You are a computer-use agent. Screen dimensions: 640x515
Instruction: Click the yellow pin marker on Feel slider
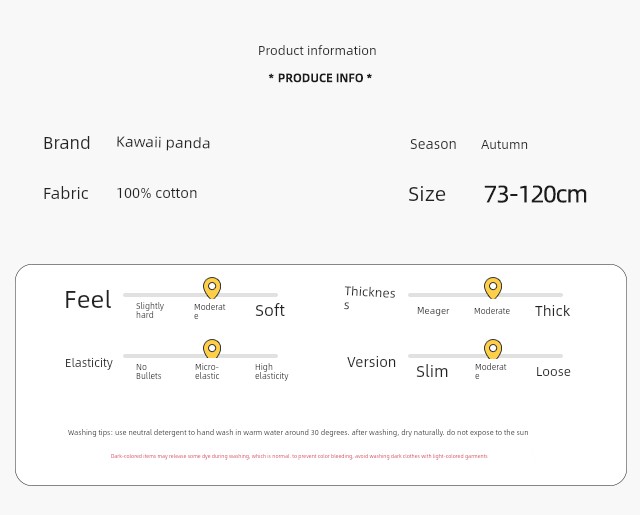pyautogui.click(x=212, y=288)
